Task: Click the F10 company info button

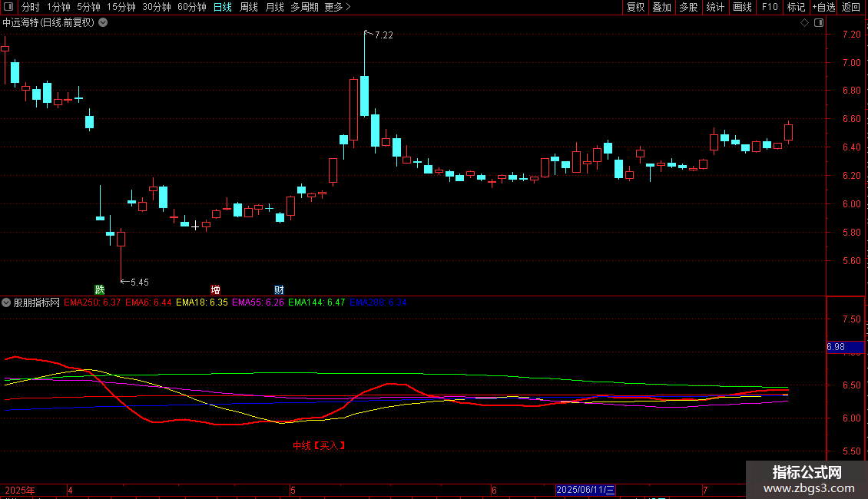Action: click(770, 7)
